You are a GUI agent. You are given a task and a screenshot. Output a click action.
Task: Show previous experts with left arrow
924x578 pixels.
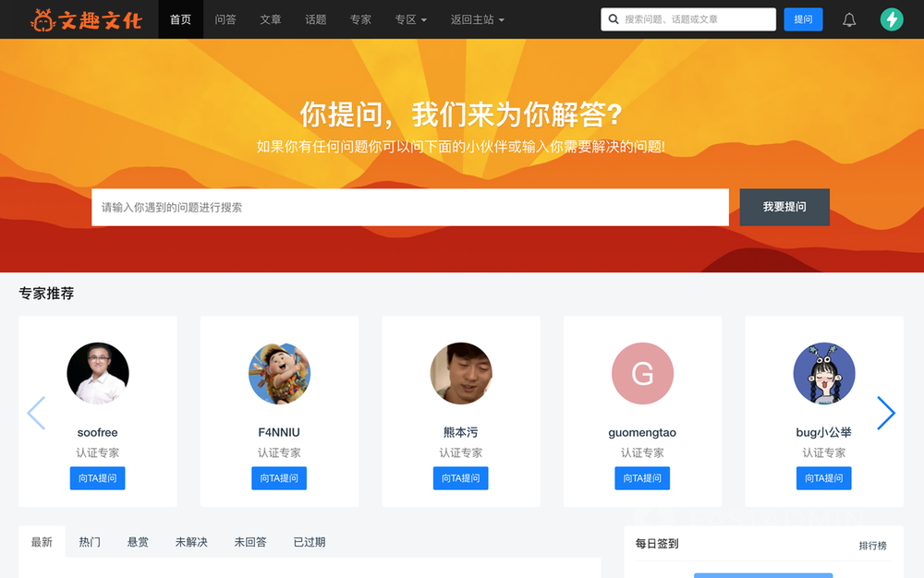(x=36, y=413)
